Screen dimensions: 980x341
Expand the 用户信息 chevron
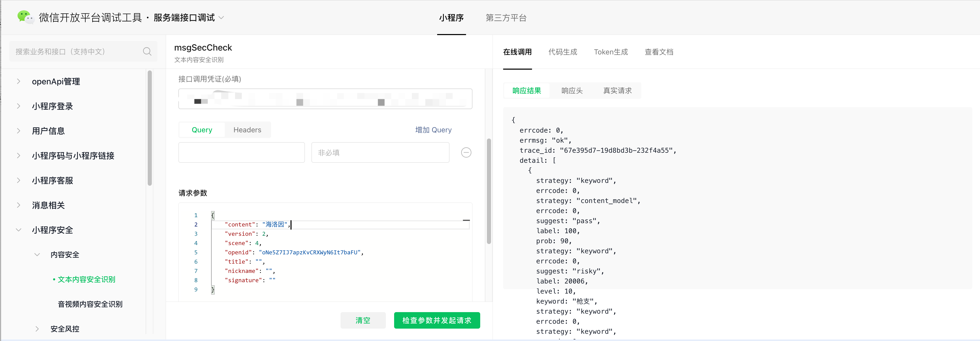click(x=18, y=131)
